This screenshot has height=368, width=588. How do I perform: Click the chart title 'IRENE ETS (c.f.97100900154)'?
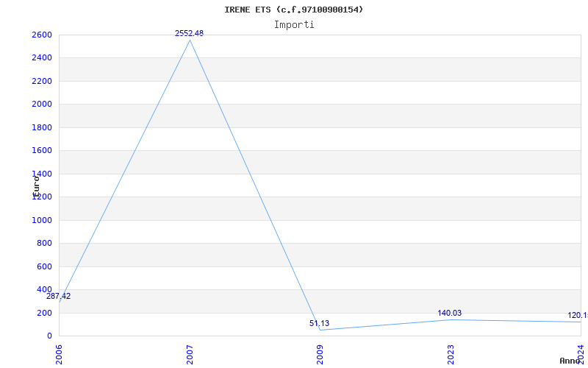click(x=293, y=10)
